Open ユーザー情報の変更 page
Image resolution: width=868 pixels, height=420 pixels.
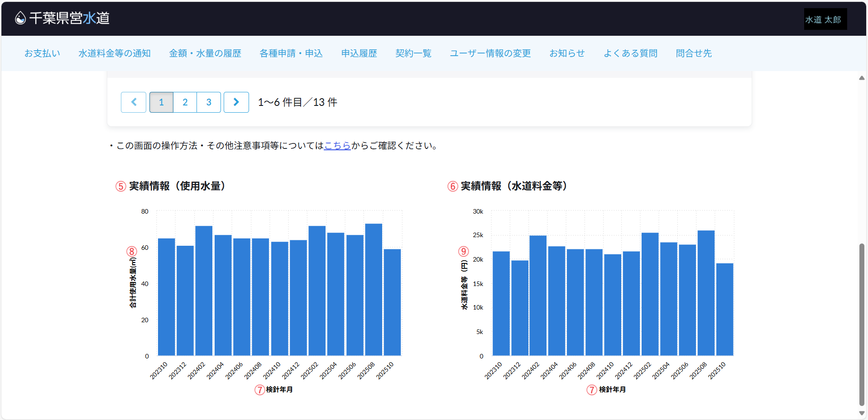(x=490, y=53)
